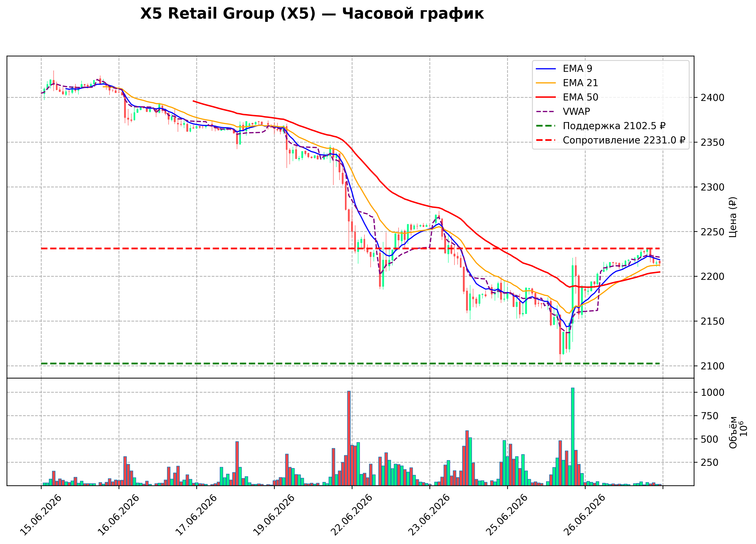The width and height of the screenshot is (756, 544).
Task: Click the Объём axis title
Action: click(x=733, y=432)
